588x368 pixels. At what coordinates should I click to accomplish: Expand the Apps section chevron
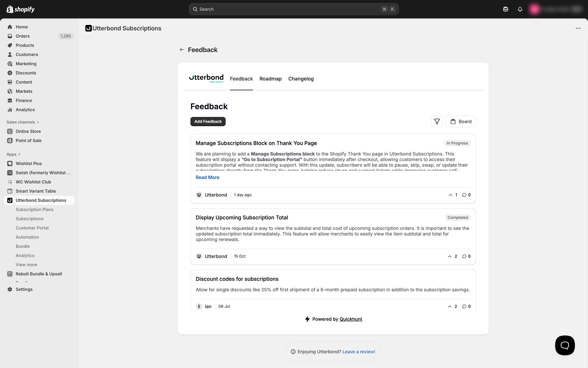click(x=19, y=154)
